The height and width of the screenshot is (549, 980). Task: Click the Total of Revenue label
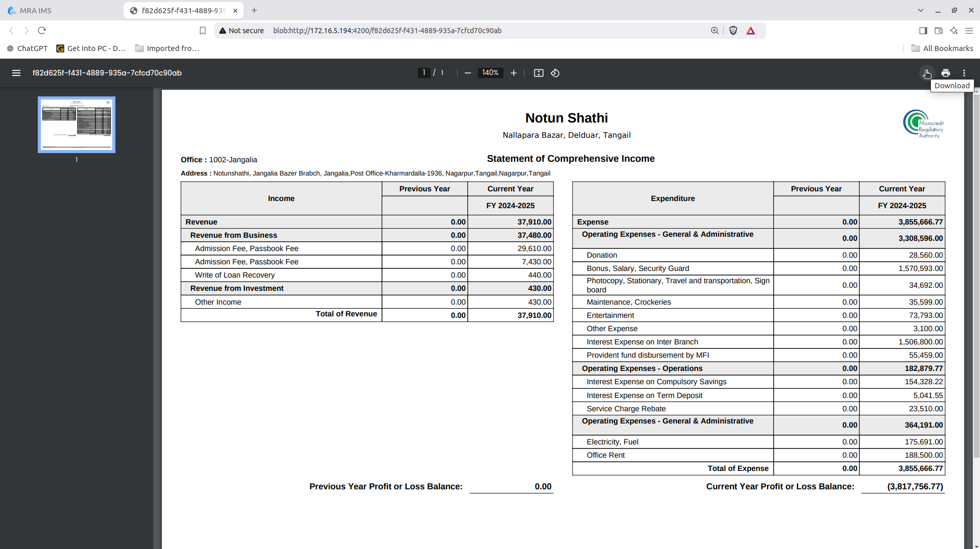coord(346,314)
